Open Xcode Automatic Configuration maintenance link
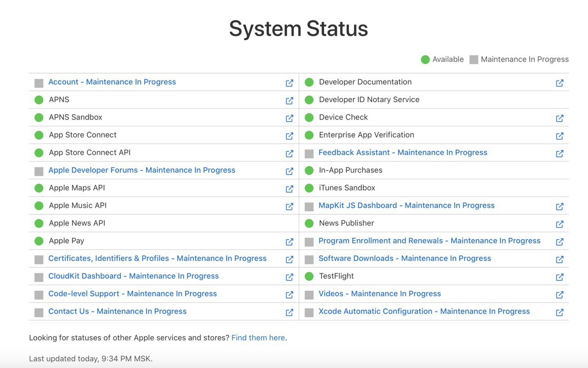Screen dimensions: 588x368 [x=424, y=311]
